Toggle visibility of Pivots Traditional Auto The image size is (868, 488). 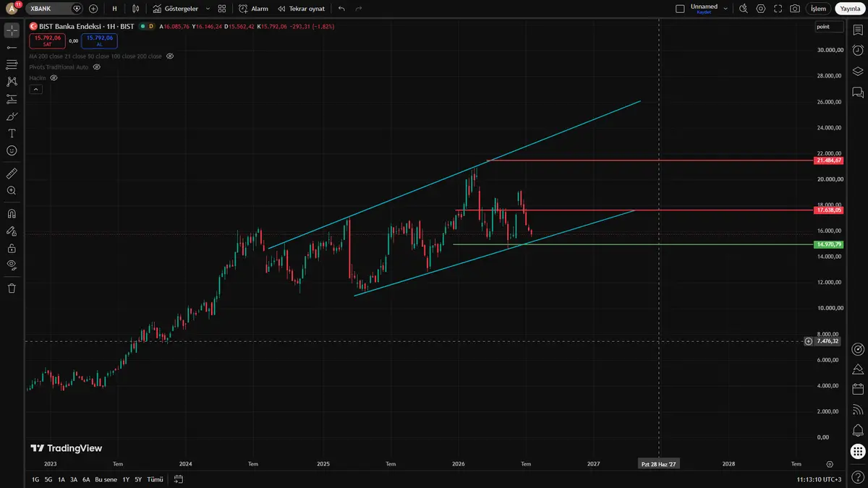[x=96, y=67]
